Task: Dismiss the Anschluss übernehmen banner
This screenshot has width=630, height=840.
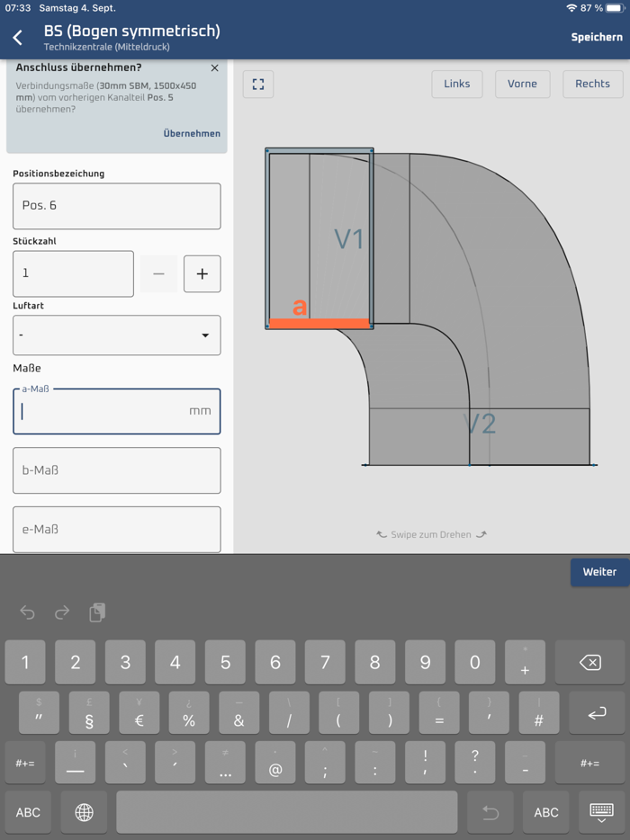Action: (x=214, y=68)
